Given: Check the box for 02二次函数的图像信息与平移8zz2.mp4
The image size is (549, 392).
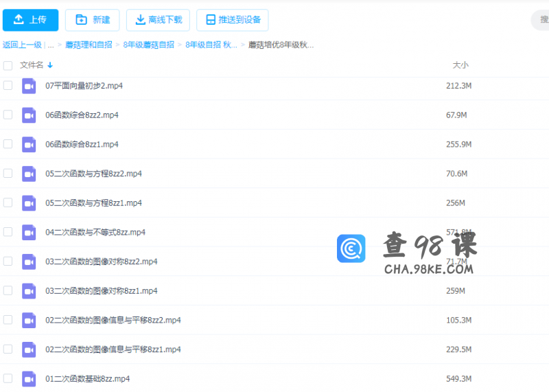Looking at the screenshot, I should [x=8, y=320].
